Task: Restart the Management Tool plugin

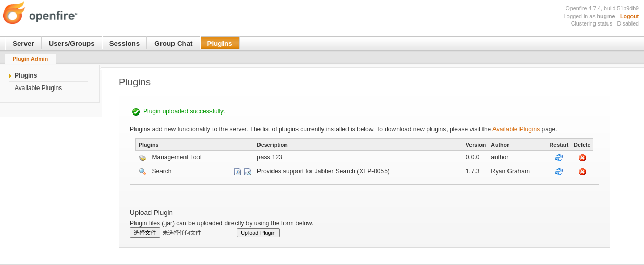Action: [x=559, y=158]
